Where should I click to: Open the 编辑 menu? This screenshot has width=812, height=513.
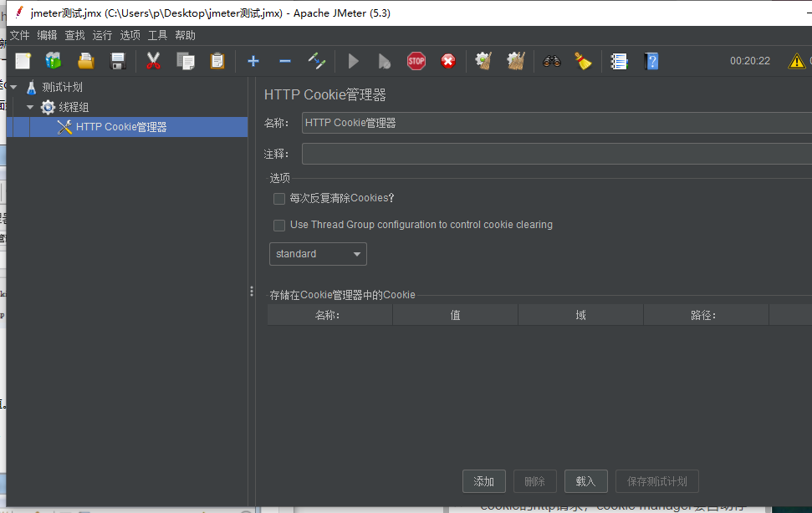coord(47,35)
